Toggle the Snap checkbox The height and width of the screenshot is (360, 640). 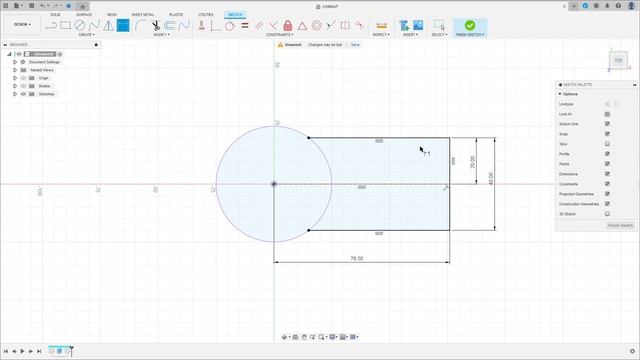(x=607, y=134)
